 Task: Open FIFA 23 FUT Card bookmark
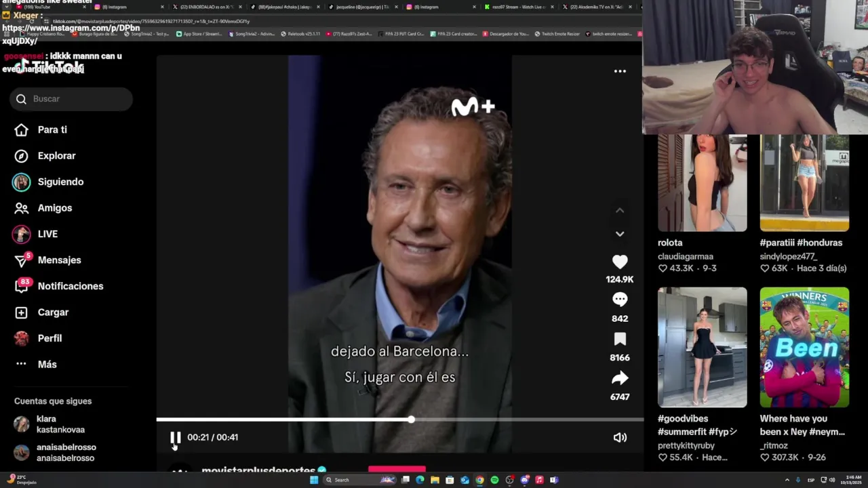(x=400, y=34)
